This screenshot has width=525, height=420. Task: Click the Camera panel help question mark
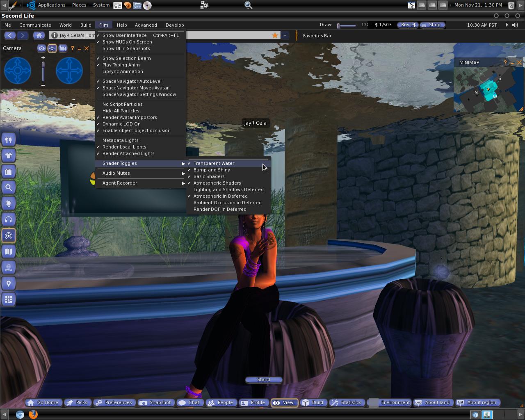pyautogui.click(x=73, y=48)
